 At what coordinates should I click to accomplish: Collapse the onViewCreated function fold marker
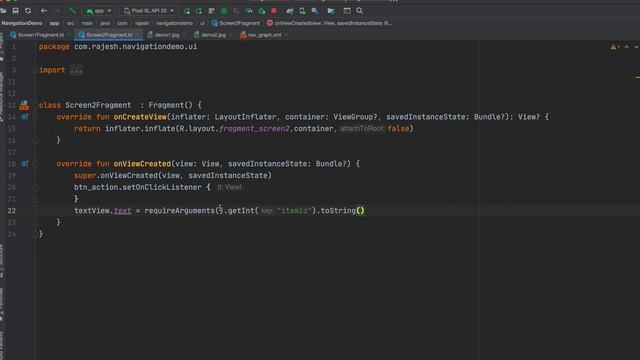pyautogui.click(x=36, y=164)
